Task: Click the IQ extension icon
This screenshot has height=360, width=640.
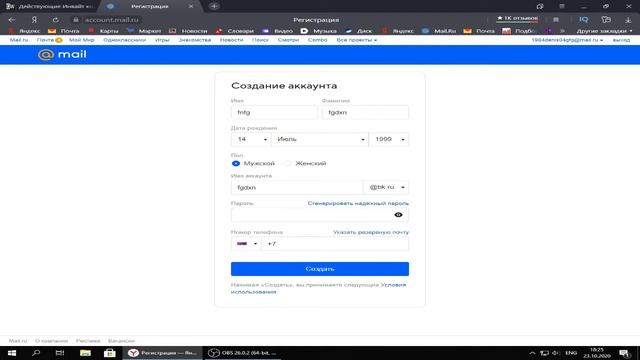Action: (x=584, y=19)
